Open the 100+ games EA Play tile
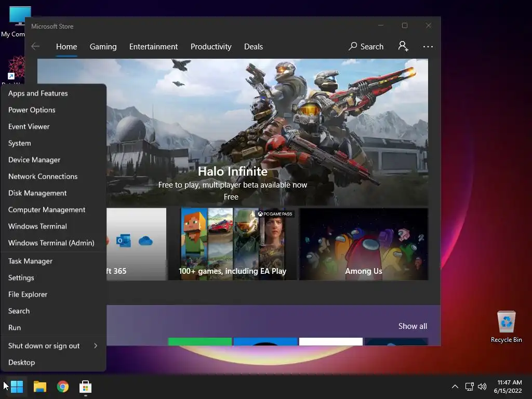The height and width of the screenshot is (399, 532). coord(233,244)
